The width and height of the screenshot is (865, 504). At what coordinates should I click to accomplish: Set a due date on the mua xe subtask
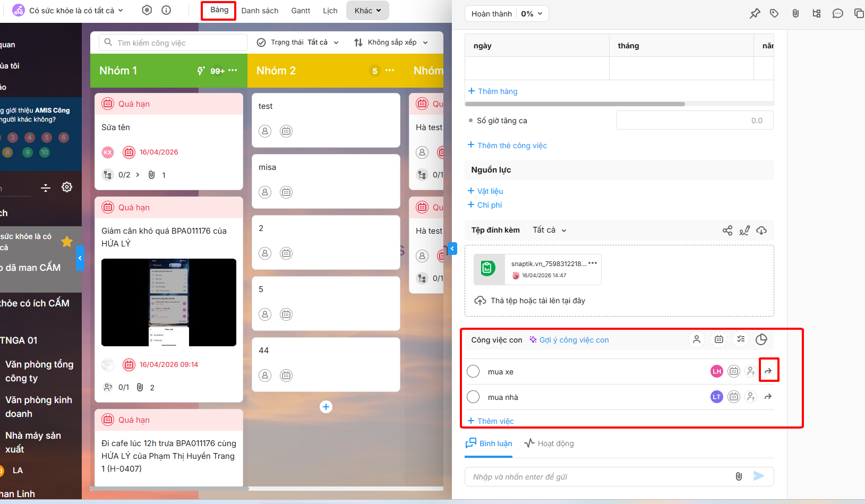tap(734, 371)
